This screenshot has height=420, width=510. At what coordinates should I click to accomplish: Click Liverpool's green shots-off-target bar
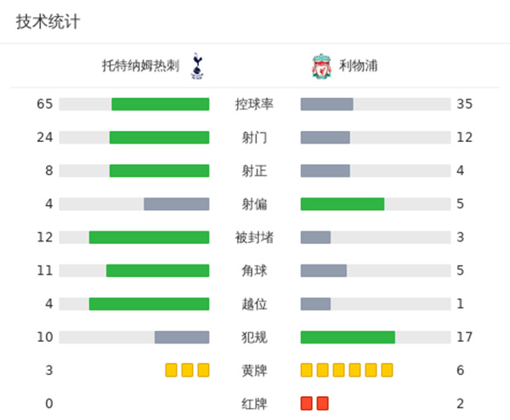point(343,204)
